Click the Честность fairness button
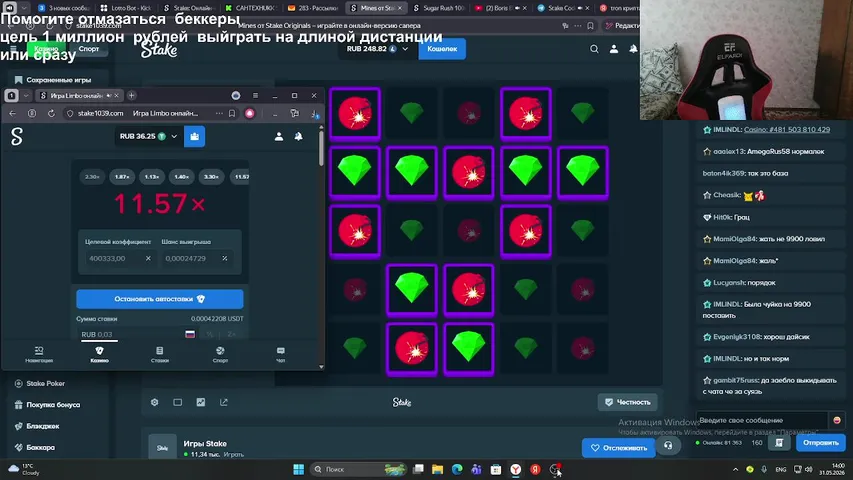Viewport: 853px width, 480px height. (x=627, y=402)
